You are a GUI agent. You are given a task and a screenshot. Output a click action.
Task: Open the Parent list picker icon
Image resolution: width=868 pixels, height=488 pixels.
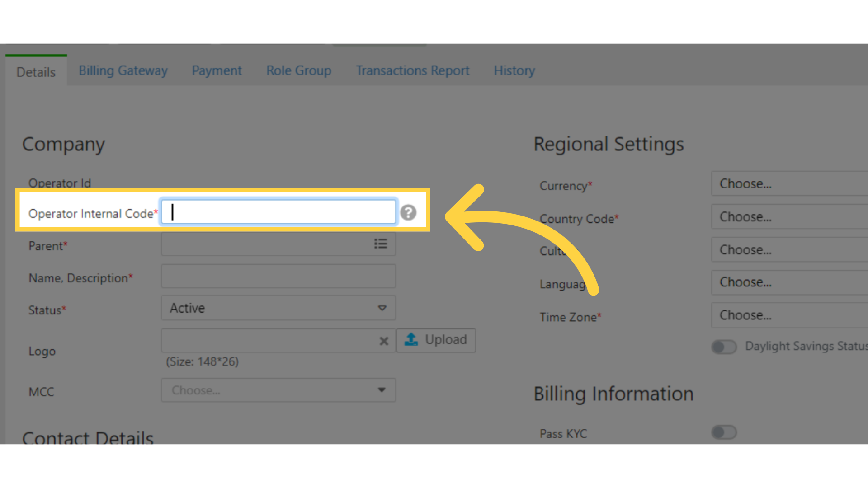pos(380,244)
